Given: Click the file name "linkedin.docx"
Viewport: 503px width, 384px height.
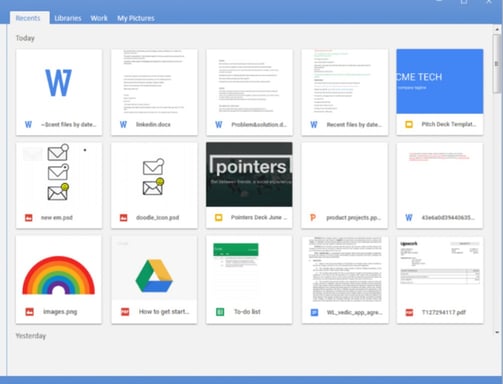Looking at the screenshot, I should pyautogui.click(x=153, y=125).
